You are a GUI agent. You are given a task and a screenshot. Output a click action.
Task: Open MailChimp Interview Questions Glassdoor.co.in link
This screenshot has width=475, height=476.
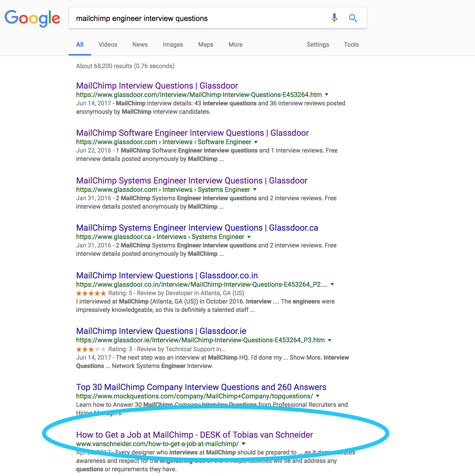click(x=167, y=275)
